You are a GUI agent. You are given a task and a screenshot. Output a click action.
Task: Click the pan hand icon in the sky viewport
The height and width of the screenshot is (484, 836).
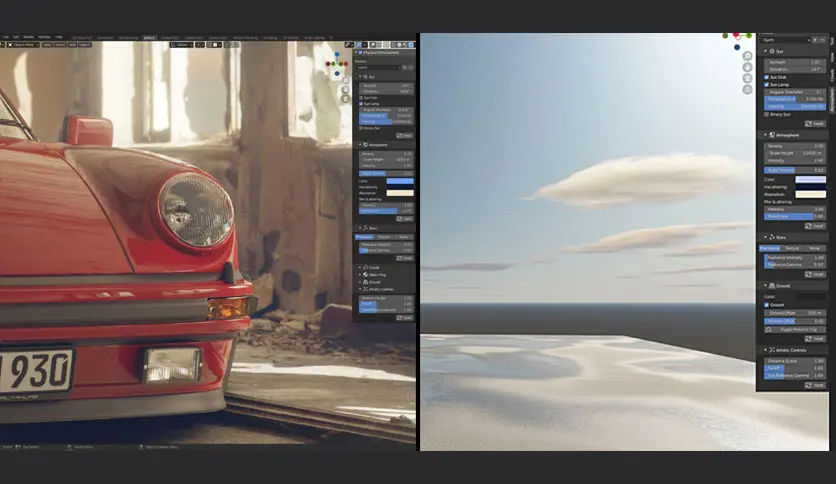coord(747,67)
